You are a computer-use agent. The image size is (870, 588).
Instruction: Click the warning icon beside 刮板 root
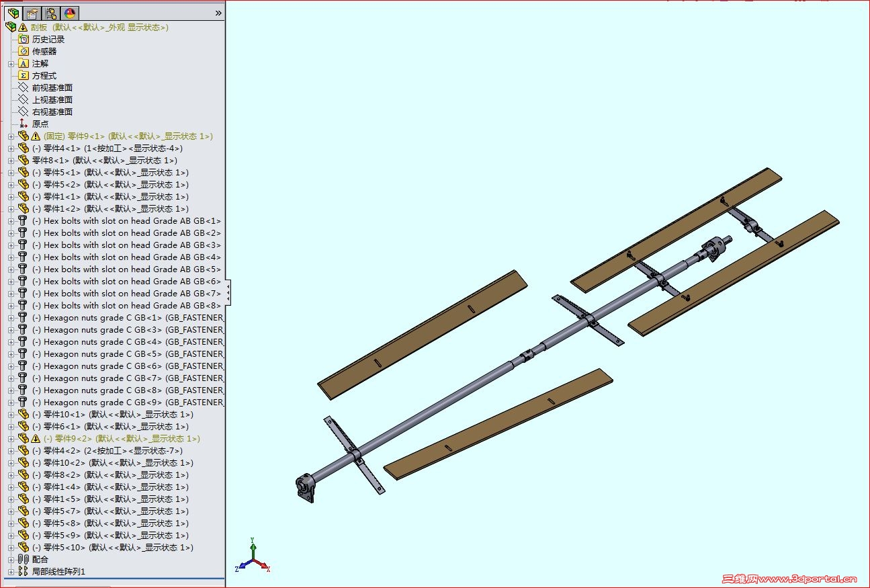[x=23, y=28]
